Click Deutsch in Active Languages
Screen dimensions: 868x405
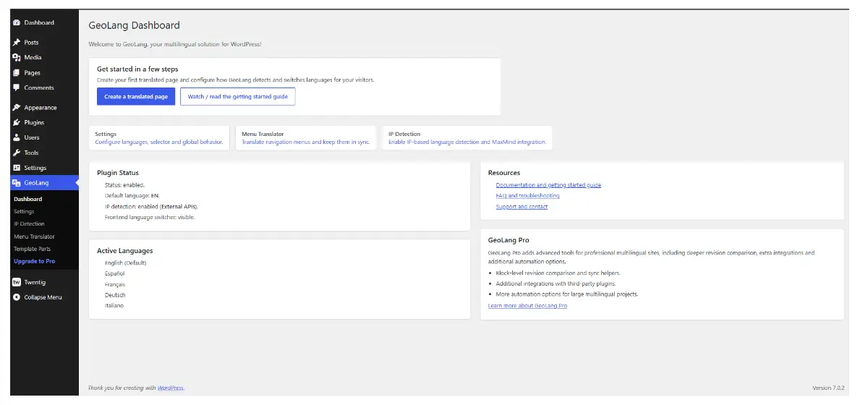click(115, 295)
